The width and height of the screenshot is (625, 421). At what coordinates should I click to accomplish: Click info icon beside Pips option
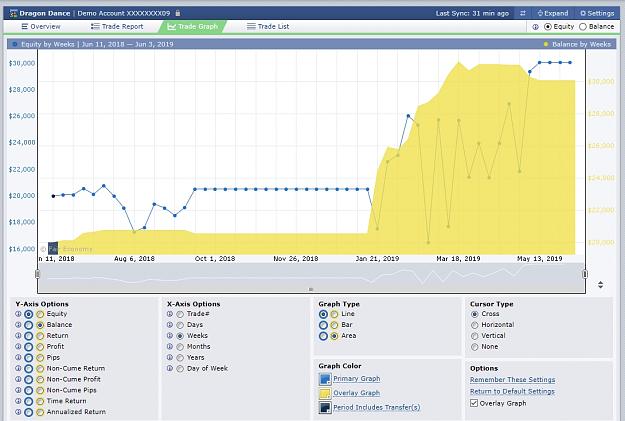[18, 358]
